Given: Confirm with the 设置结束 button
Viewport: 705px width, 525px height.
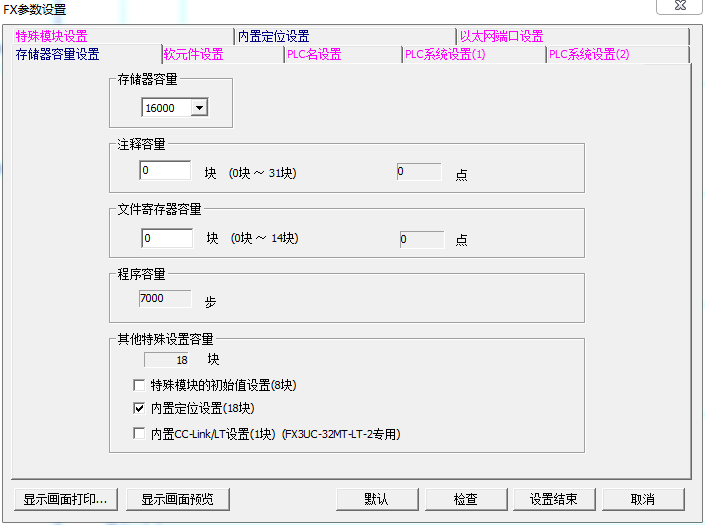Looking at the screenshot, I should click(x=553, y=499).
